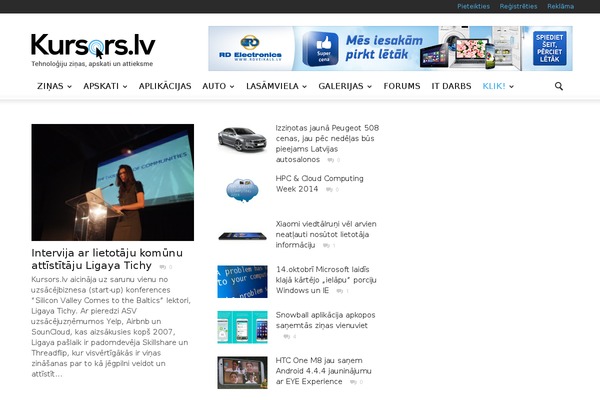Expand the LASĀMVIELA menu chevron
The width and height of the screenshot is (600, 400).
[x=304, y=87]
